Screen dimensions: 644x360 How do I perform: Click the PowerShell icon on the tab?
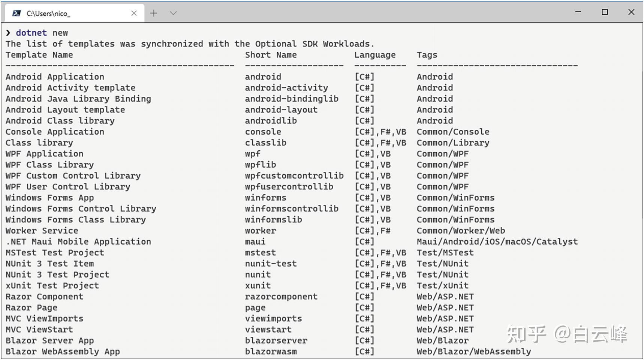[x=16, y=13]
